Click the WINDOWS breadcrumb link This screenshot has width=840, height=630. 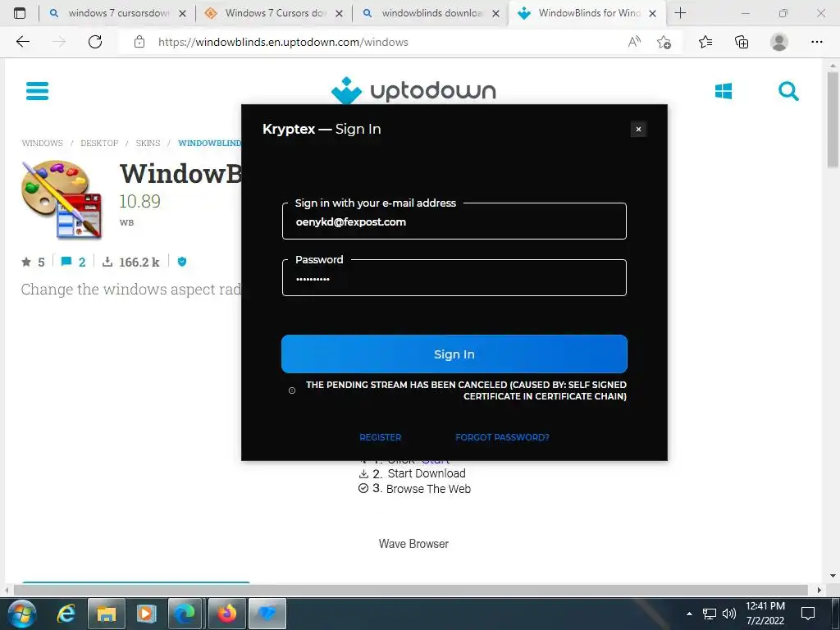tap(42, 143)
